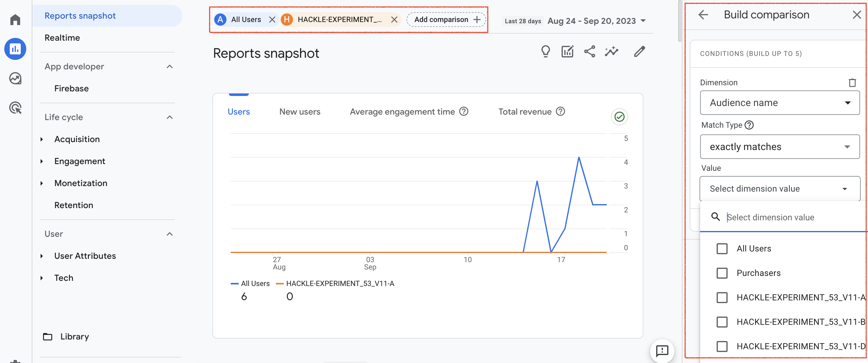Remove HACKLE-EXPERIMENT filter tag
Viewport: 868px width, 363px height.
(x=394, y=19)
